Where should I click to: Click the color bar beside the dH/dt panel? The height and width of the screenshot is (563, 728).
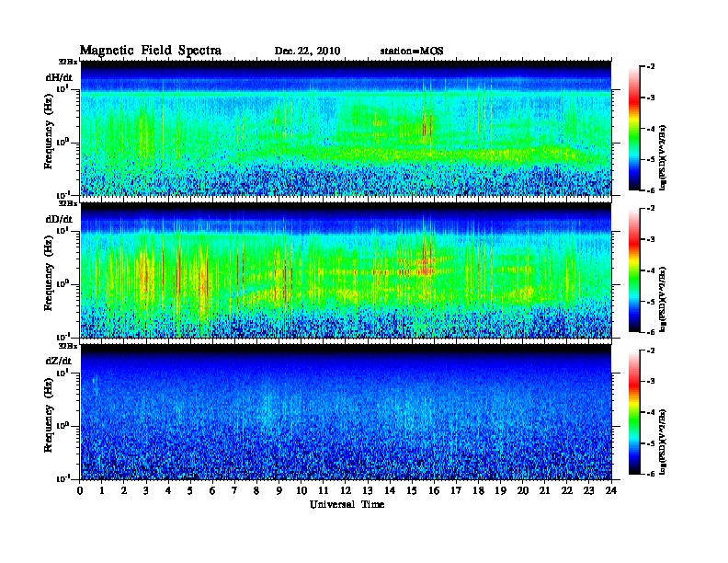click(634, 128)
